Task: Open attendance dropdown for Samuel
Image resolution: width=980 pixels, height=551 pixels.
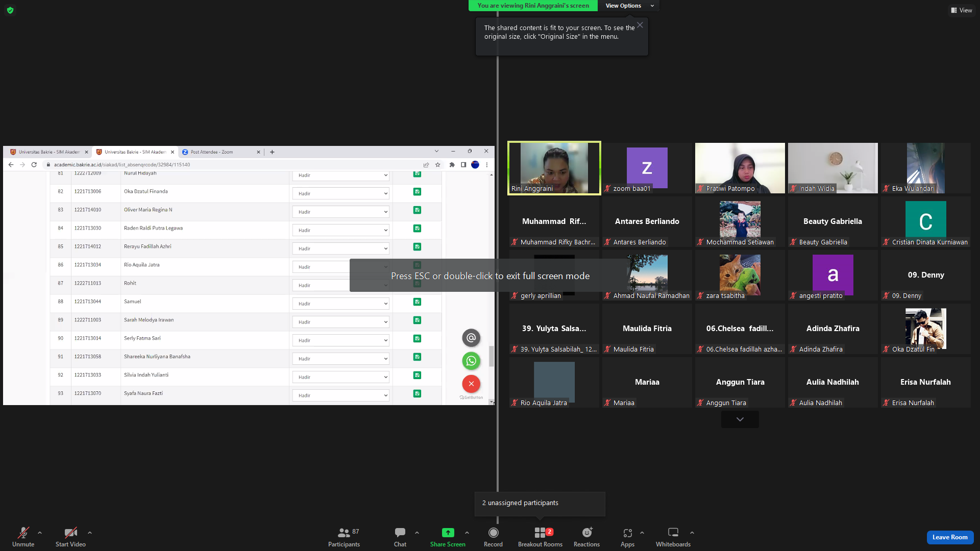Action: pyautogui.click(x=341, y=304)
